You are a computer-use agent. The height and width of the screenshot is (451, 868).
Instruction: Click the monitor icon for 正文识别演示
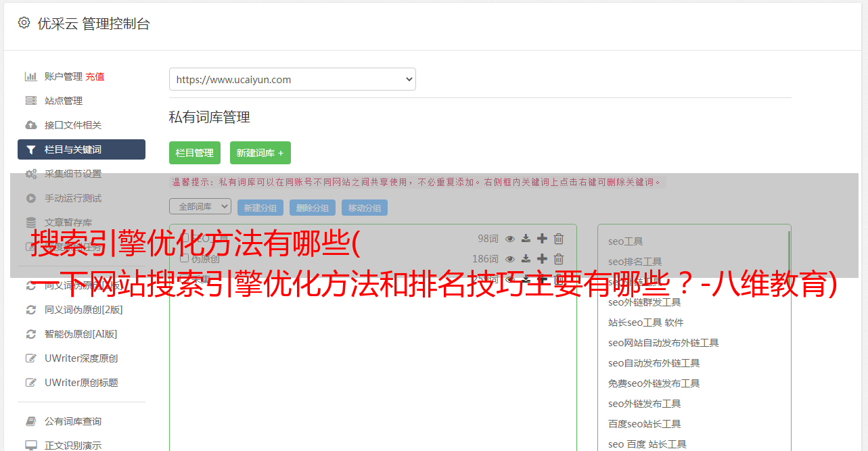point(30,446)
